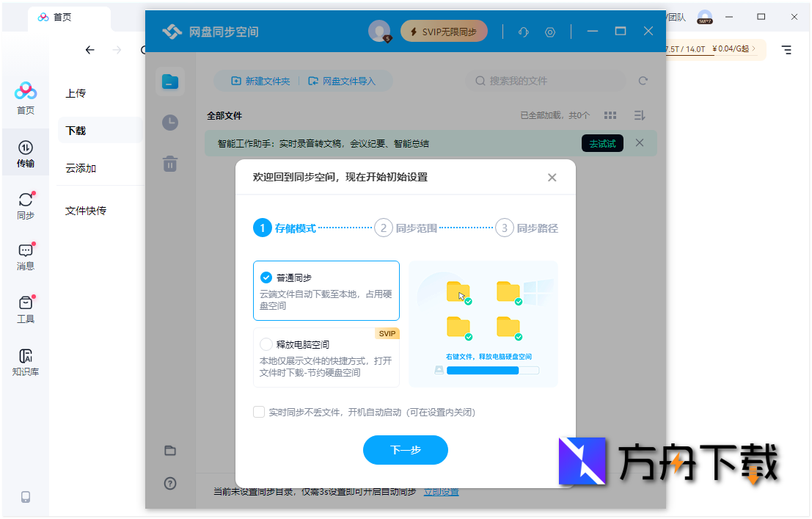Enable 实时同步不丢文件 auto-start option
The height and width of the screenshot is (519, 812).
pyautogui.click(x=259, y=412)
